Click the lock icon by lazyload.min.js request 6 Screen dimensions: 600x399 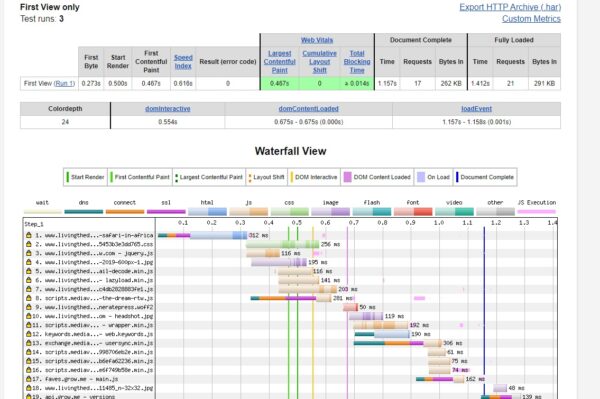pos(29,280)
